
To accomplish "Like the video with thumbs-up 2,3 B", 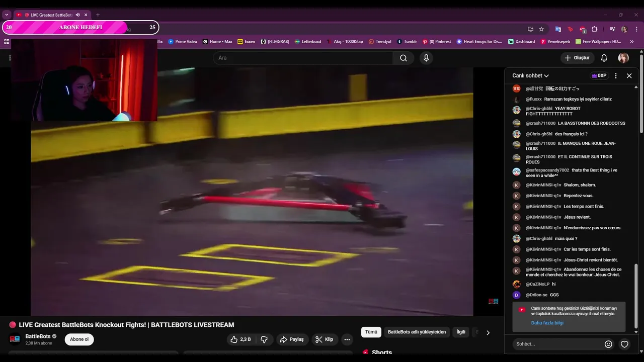I will pos(240,339).
